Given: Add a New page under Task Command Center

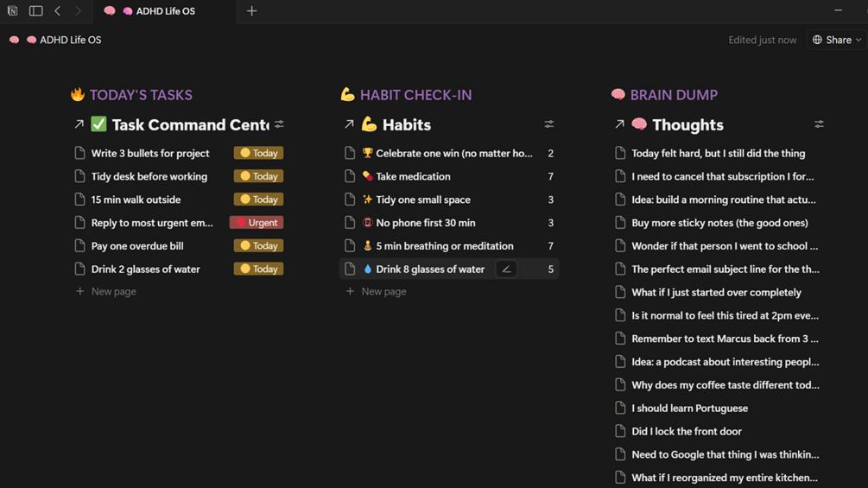Looking at the screenshot, I should click(113, 292).
